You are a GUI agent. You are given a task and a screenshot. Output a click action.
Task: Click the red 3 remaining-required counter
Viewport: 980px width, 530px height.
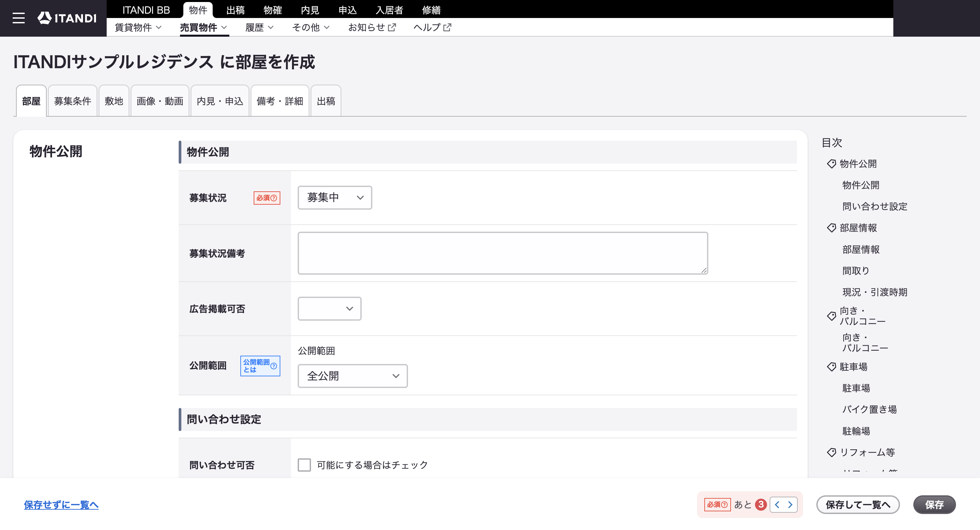coord(760,505)
